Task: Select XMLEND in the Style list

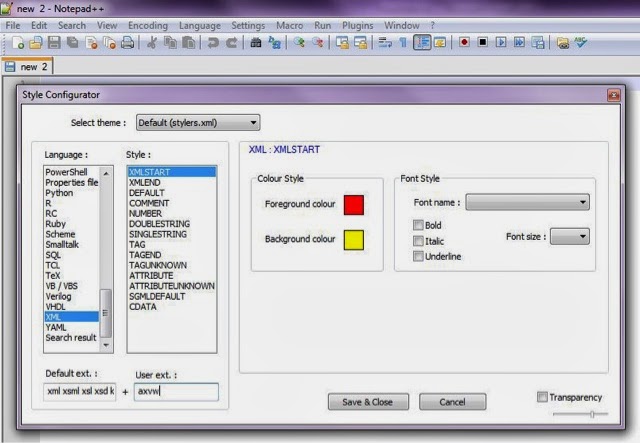Action: pos(144,182)
